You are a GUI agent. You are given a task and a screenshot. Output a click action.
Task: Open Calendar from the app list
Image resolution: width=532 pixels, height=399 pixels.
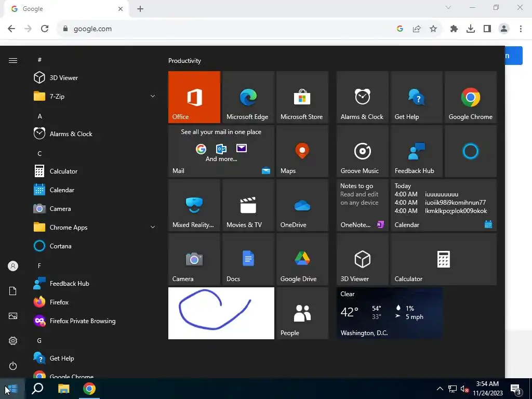point(95,190)
